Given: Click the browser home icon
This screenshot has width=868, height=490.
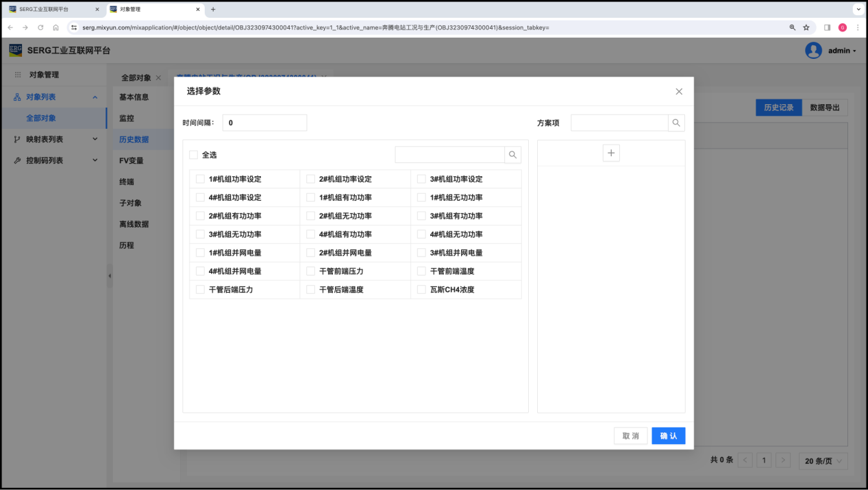Looking at the screenshot, I should 55,27.
